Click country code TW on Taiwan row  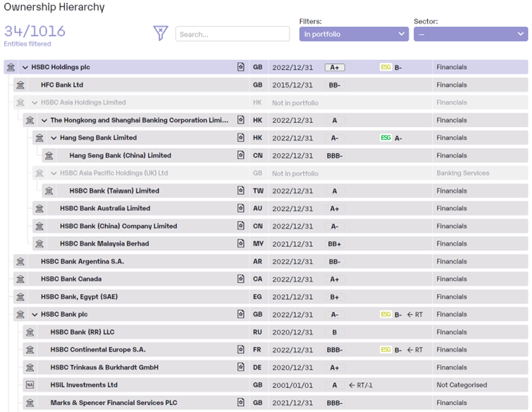coord(258,191)
